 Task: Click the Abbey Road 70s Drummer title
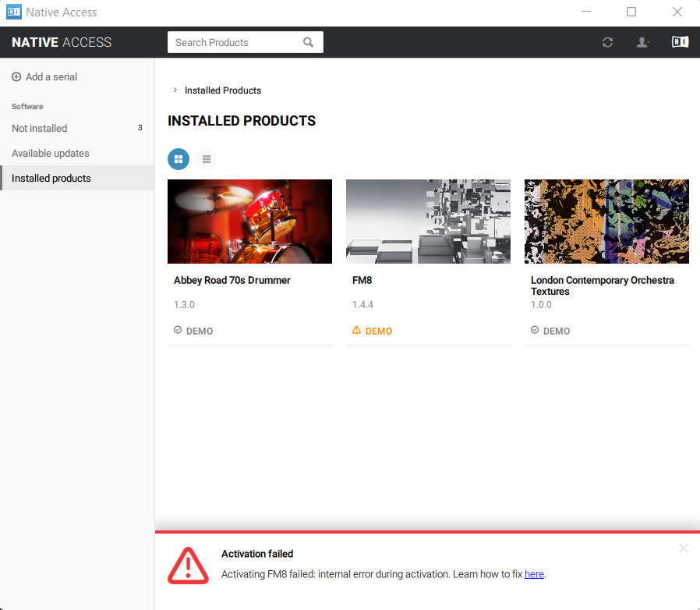coord(232,280)
